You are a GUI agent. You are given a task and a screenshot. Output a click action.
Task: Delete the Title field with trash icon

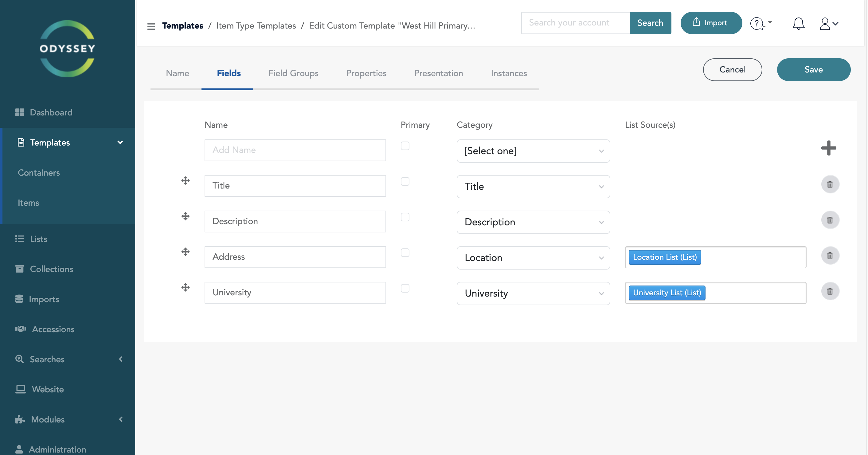pyautogui.click(x=830, y=185)
